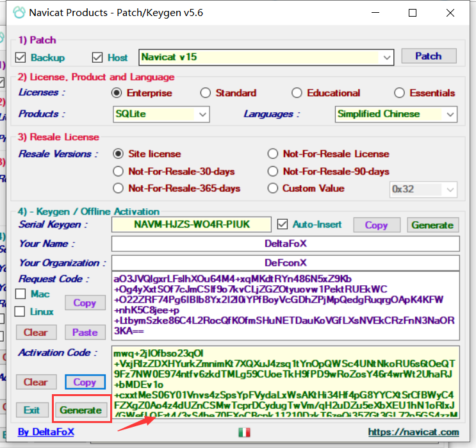Toggle the Auto-Insert checkbox
The image size is (476, 448).
[283, 224]
